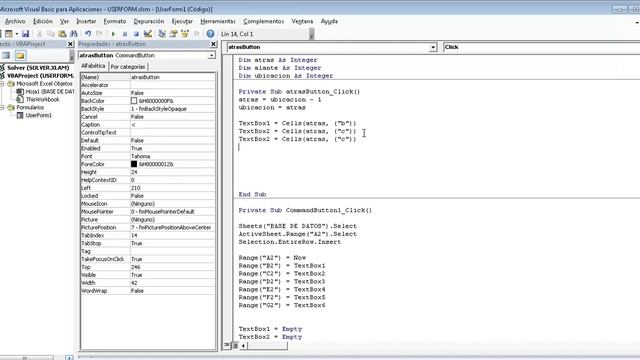Click the Cut scissors icon
Screen dimensions: 640x360
(x=40, y=34)
